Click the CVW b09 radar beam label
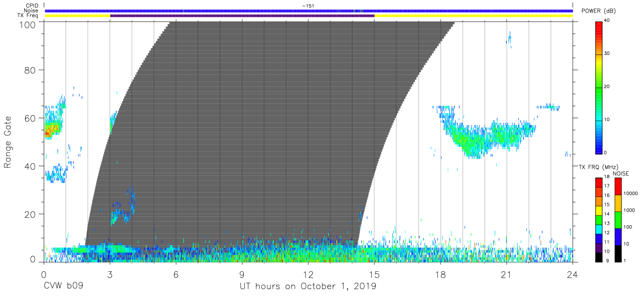Viewport: 644px width, 297px height. [x=63, y=287]
